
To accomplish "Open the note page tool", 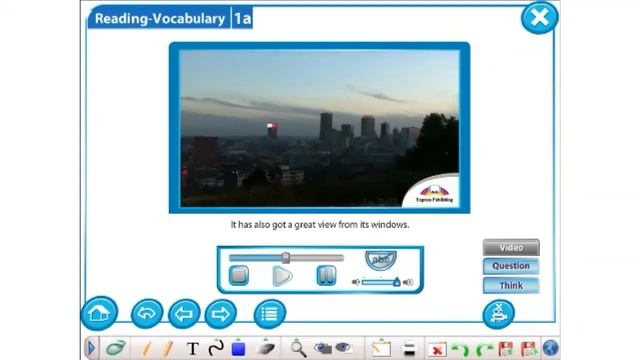I will tap(381, 349).
